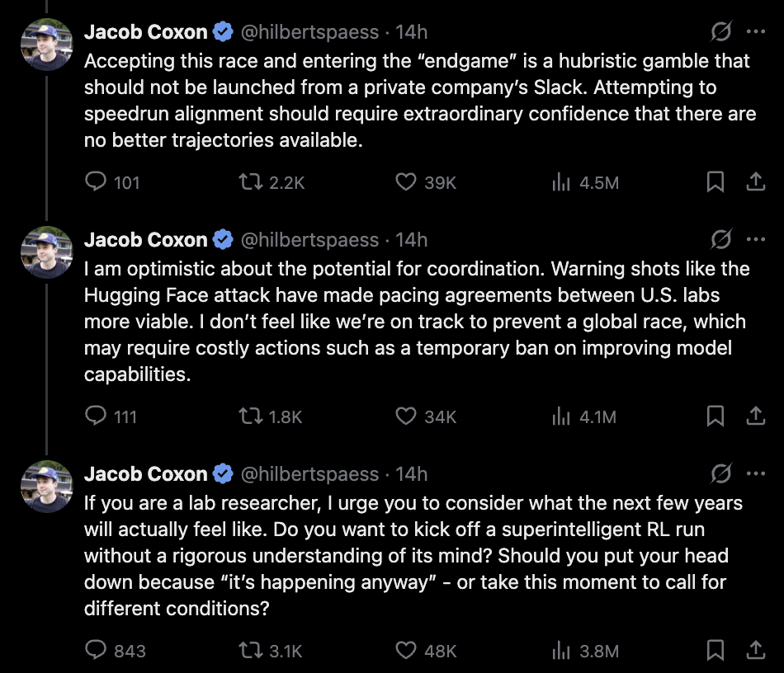Image resolution: width=784 pixels, height=673 pixels.
Task: Open the @hilbertspaess handle on the third tweet
Action: click(x=309, y=474)
